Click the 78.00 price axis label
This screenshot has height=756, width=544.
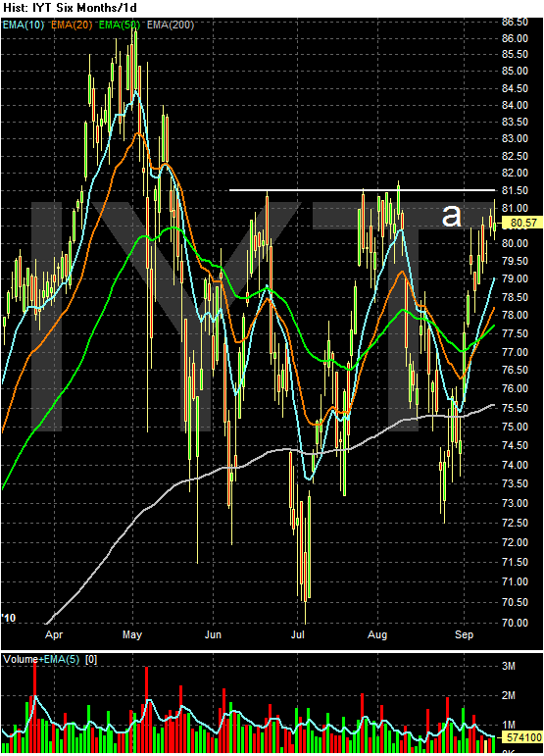tap(516, 315)
